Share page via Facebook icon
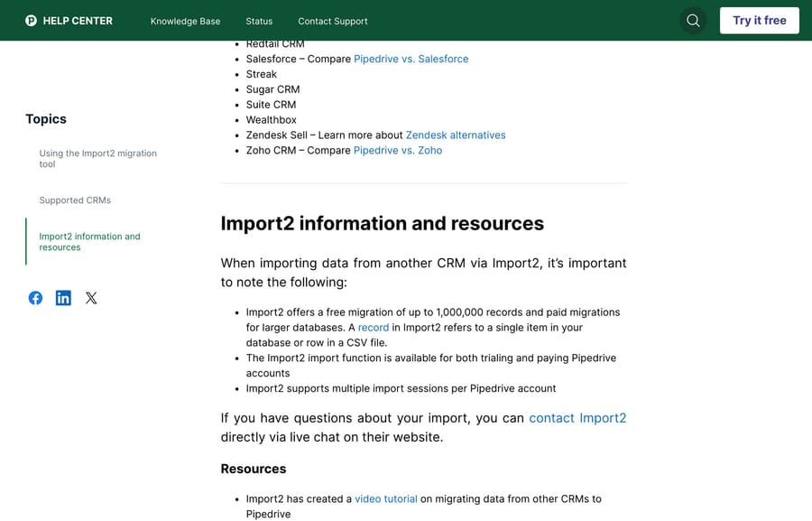 [x=35, y=298]
